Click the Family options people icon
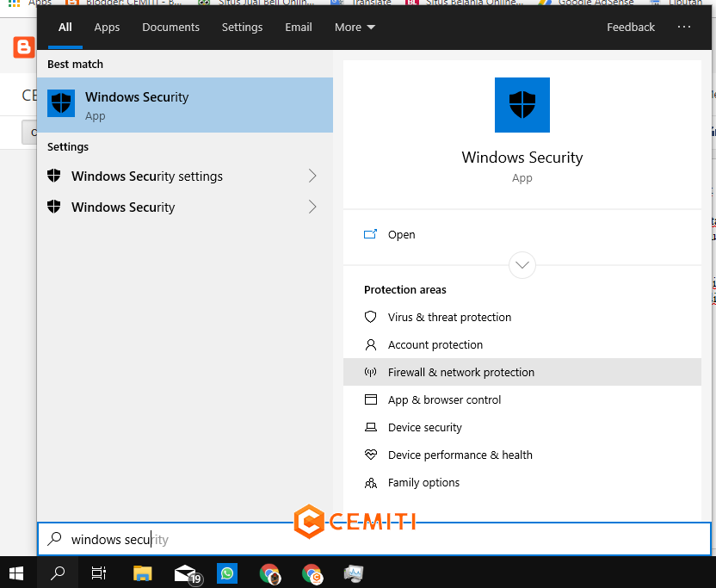716x588 pixels. [371, 482]
